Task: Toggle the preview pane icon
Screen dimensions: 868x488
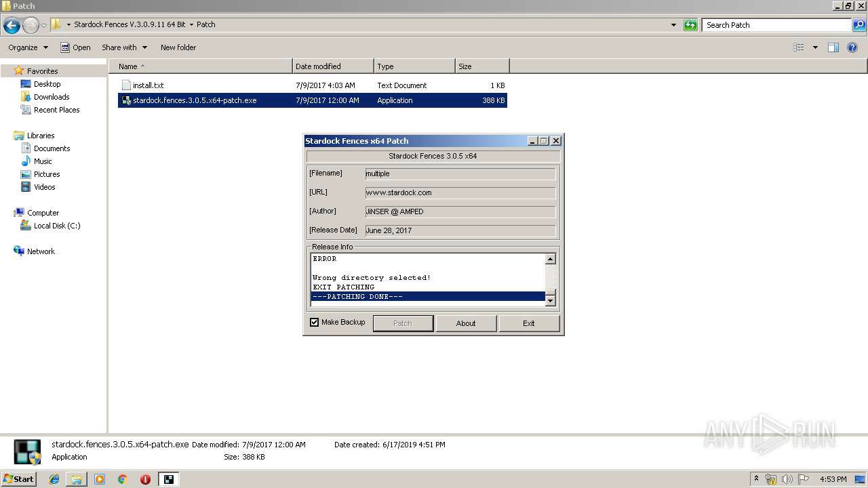Action: tap(833, 47)
